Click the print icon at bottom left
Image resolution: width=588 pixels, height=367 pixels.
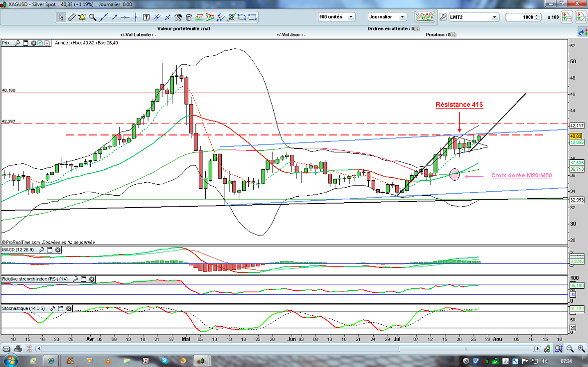[x=18, y=349]
